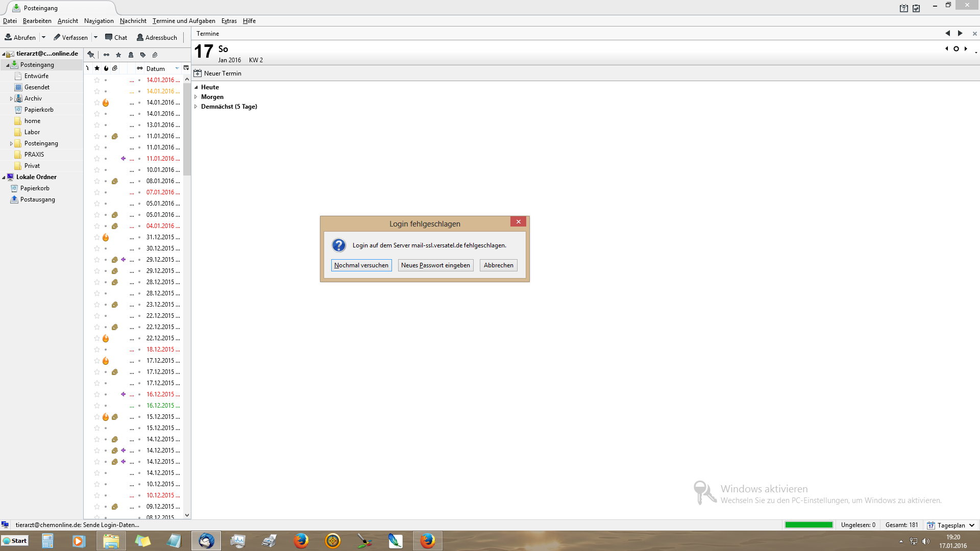Filter messages by contact icon
The height and width of the screenshot is (551, 980).
point(131,55)
